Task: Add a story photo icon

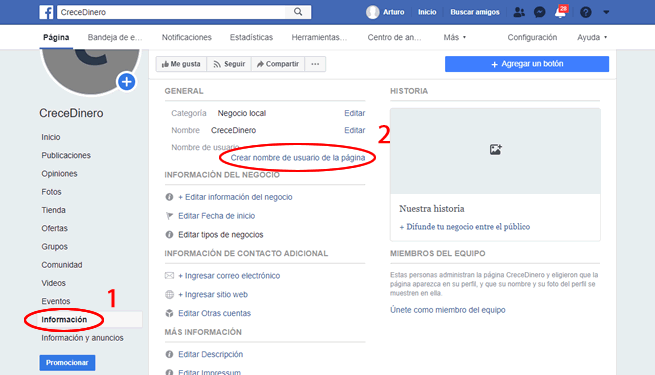Action: click(495, 149)
